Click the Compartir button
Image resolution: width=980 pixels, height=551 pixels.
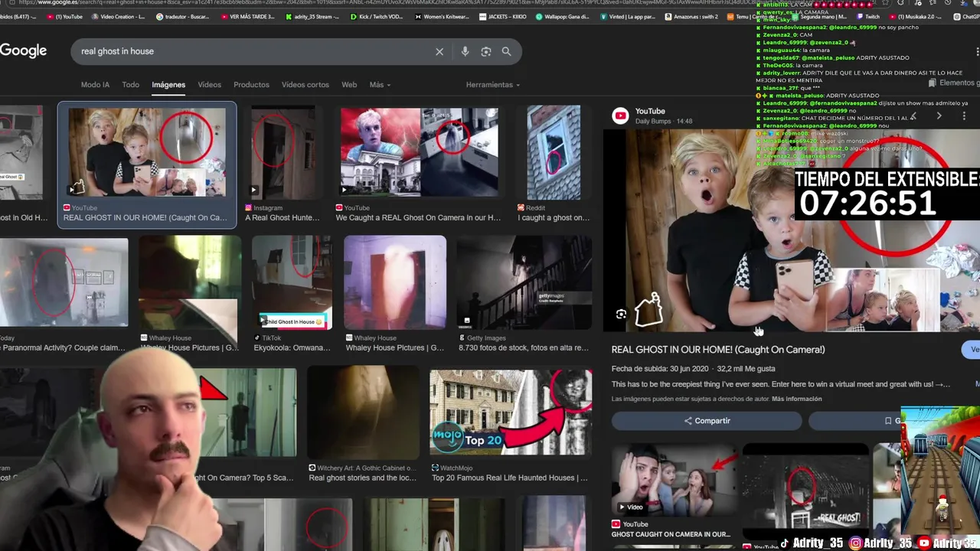click(707, 421)
